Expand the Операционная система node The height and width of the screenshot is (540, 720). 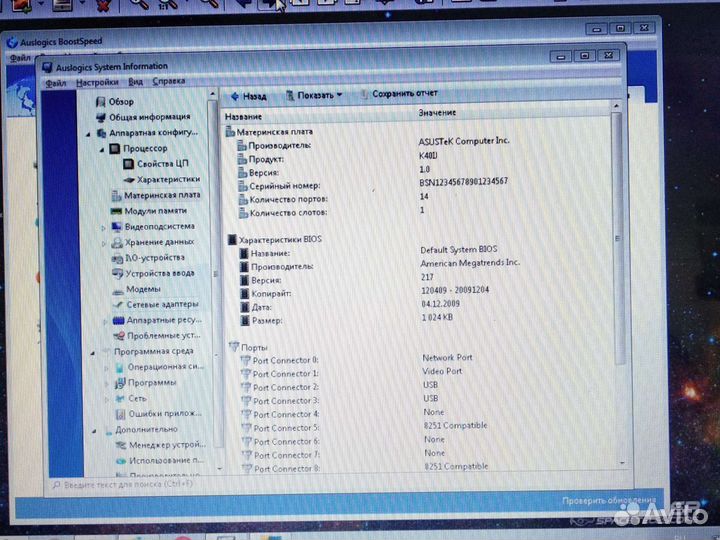pyautogui.click(x=106, y=369)
